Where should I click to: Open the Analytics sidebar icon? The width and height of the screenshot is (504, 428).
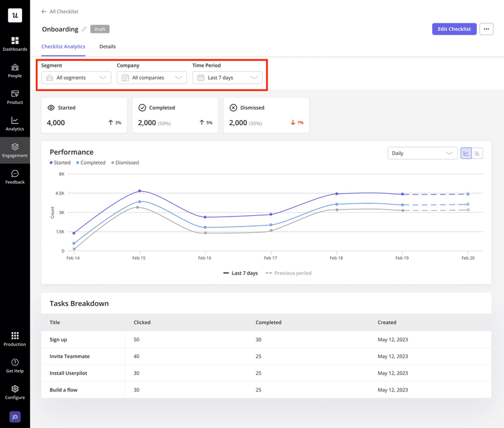14,124
